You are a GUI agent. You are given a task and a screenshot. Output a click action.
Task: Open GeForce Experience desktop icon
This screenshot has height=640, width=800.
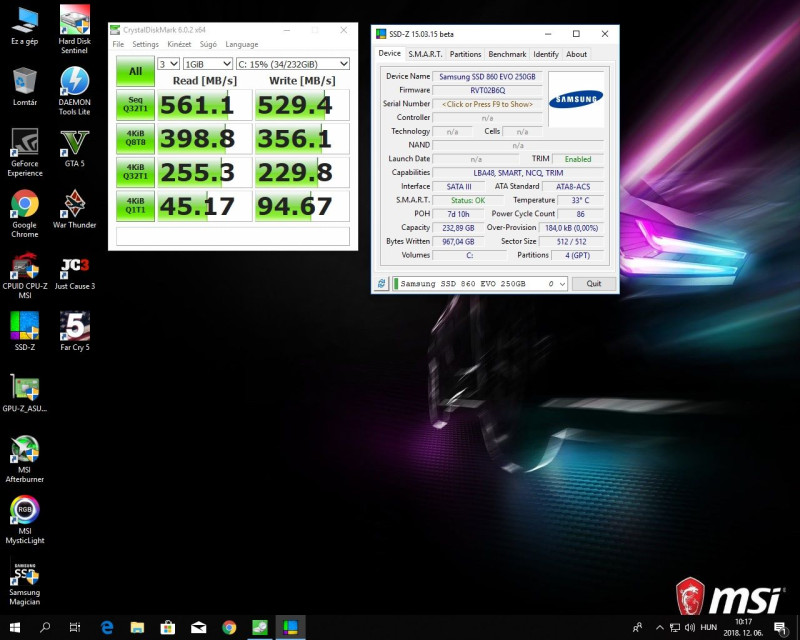coord(24,152)
